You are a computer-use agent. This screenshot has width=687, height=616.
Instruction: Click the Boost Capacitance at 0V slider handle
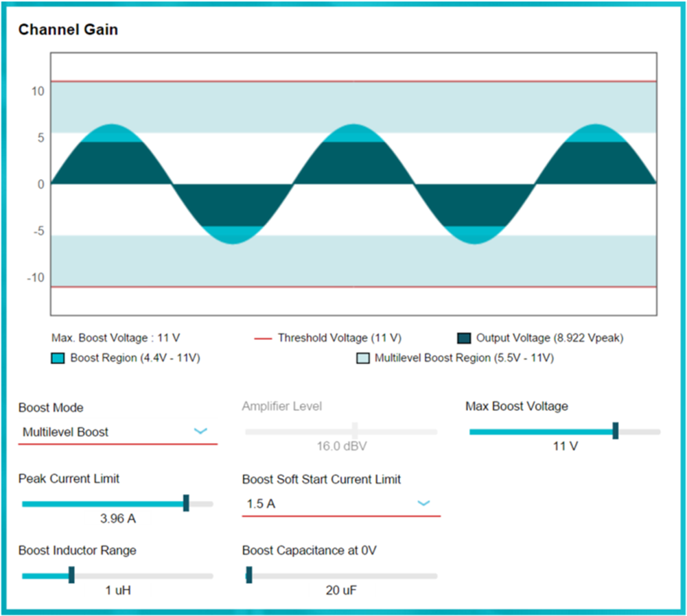coord(248,576)
